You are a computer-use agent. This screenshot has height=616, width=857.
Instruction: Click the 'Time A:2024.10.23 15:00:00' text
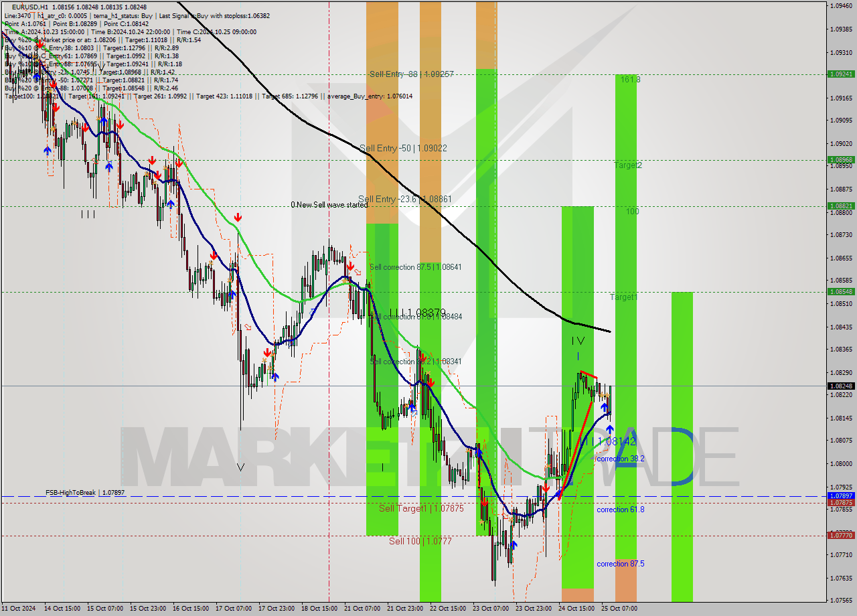pyautogui.click(x=45, y=31)
